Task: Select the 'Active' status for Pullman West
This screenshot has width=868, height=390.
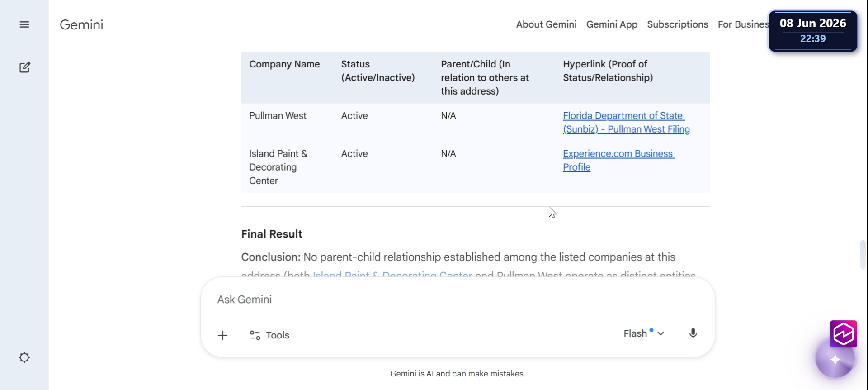Action: pos(354,116)
